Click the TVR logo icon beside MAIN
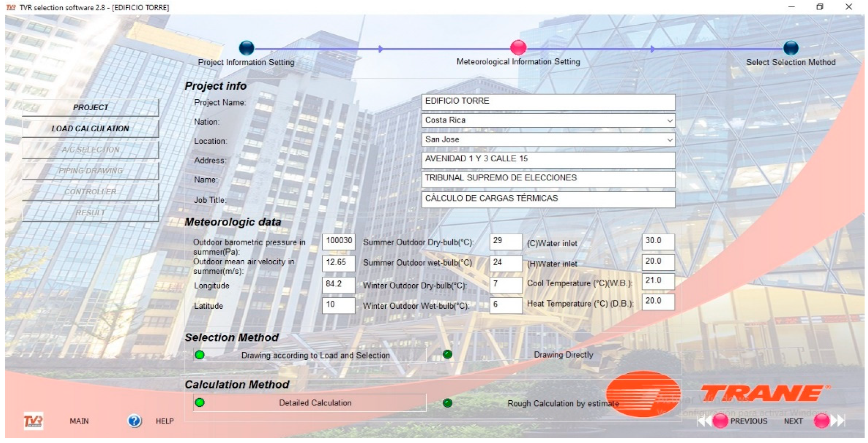 (x=33, y=421)
